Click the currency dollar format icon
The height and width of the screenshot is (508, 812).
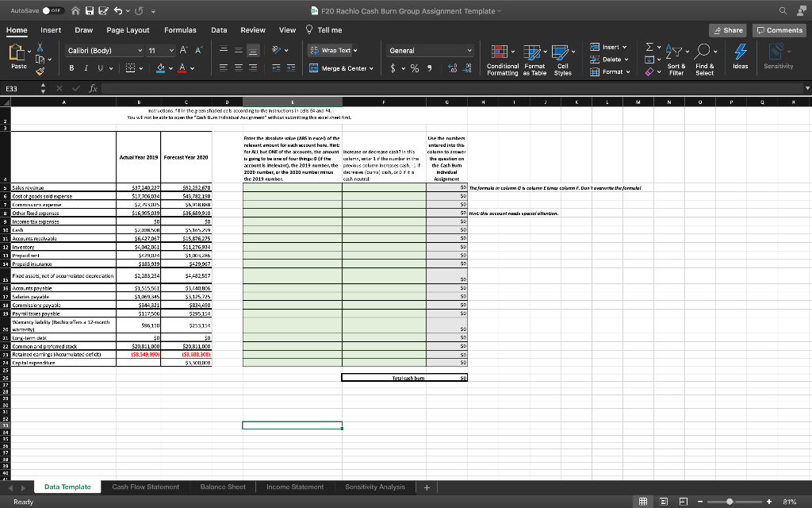[393, 68]
